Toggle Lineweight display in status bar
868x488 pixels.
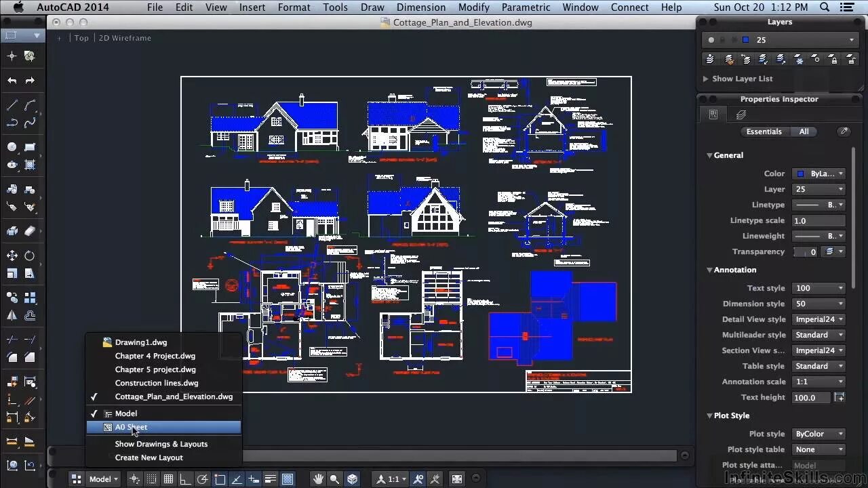271,479
